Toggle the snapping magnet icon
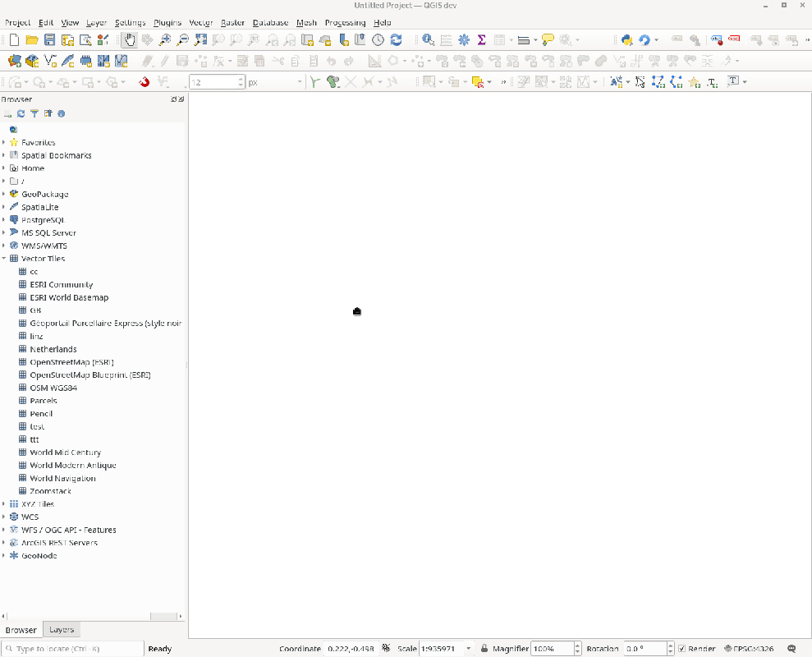 [145, 82]
